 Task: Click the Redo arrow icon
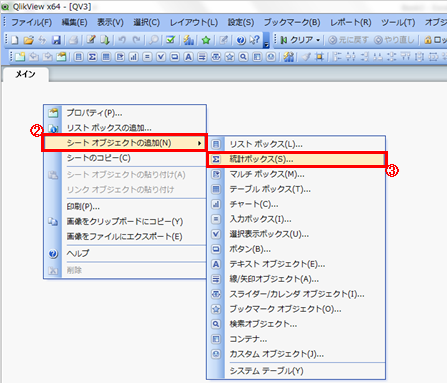(136, 40)
